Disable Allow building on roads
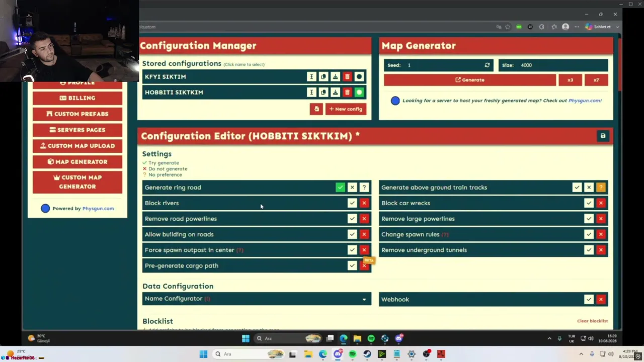 coord(364,234)
